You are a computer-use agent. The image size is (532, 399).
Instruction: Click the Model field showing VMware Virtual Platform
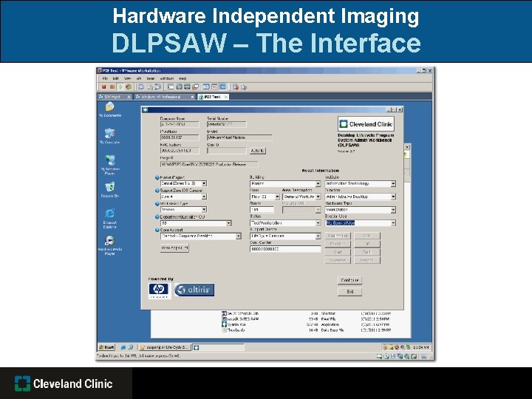coord(239,137)
